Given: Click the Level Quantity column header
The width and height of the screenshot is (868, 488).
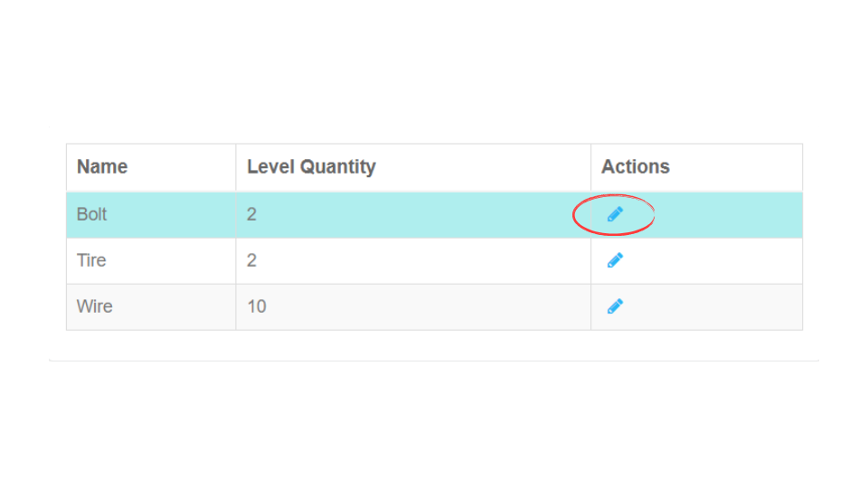Looking at the screenshot, I should 311,166.
